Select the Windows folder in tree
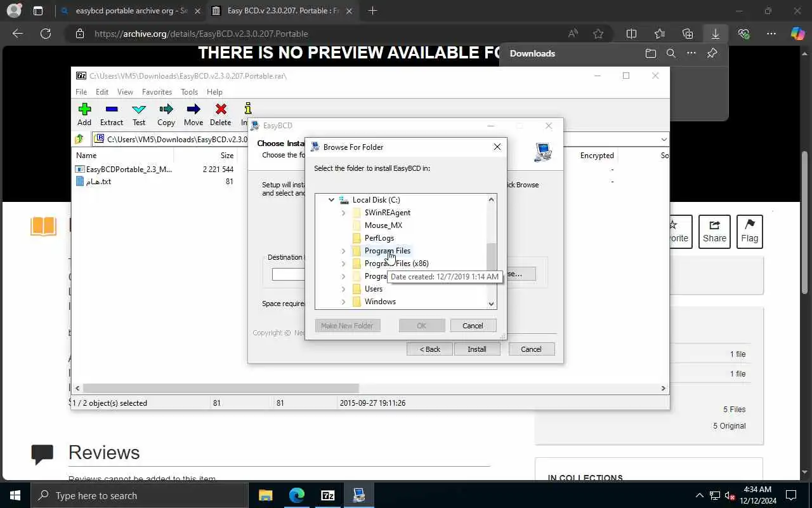This screenshot has height=508, width=812. click(380, 302)
